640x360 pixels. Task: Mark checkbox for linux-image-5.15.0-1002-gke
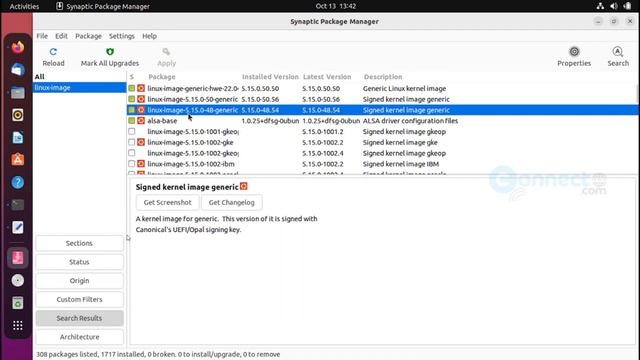click(131, 142)
